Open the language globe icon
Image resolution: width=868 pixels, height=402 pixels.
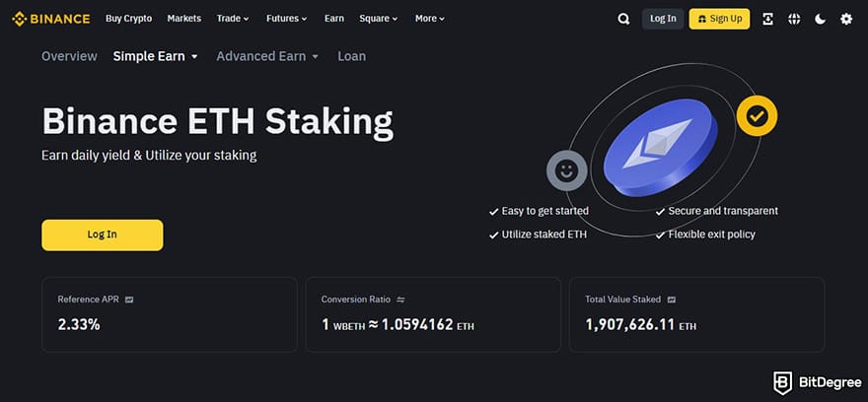tap(794, 19)
